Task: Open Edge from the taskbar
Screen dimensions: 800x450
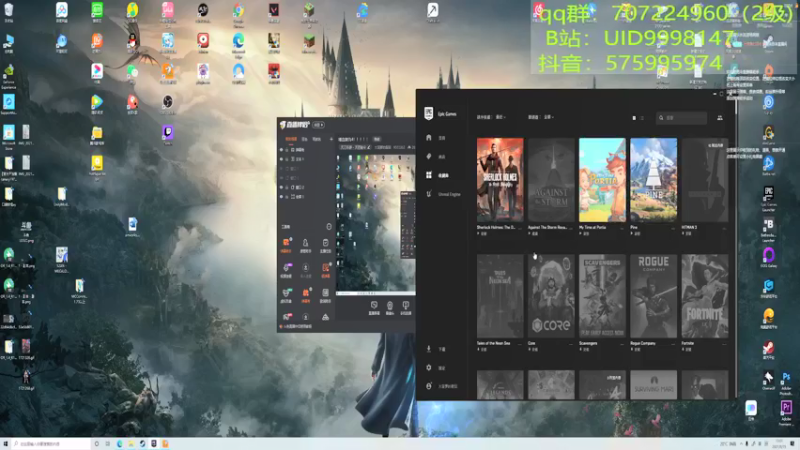Action: pos(119,444)
